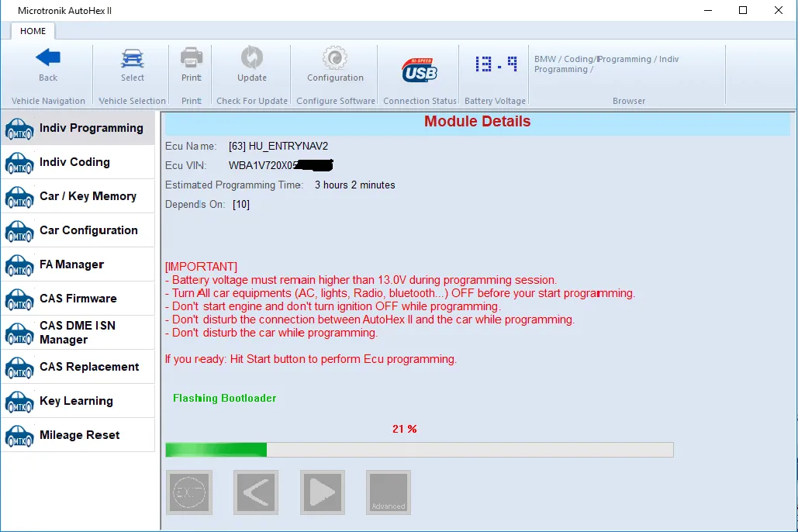Click the Ecu VIN value
This screenshot has height=532, width=798.
point(281,165)
